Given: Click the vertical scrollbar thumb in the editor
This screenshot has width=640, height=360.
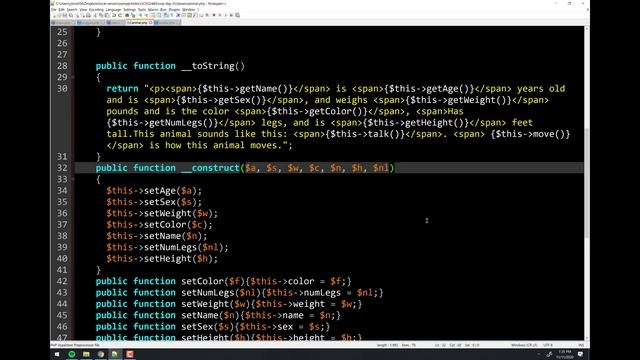Looking at the screenshot, I should click(587, 184).
